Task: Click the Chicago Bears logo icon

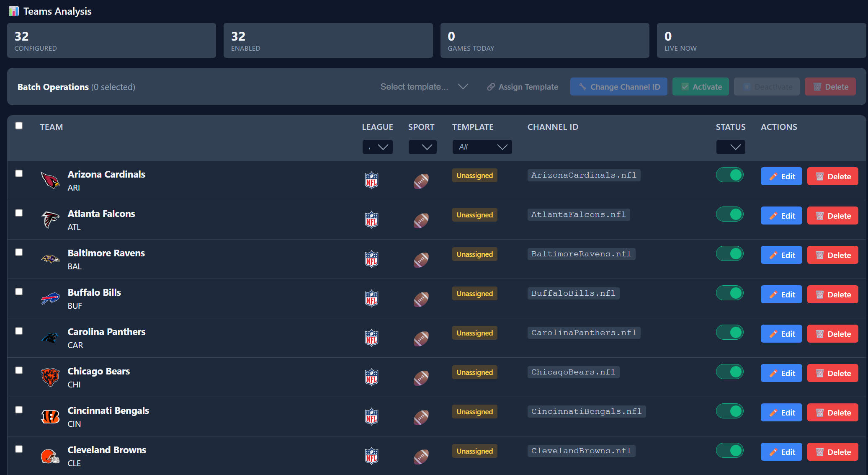Action: [50, 377]
